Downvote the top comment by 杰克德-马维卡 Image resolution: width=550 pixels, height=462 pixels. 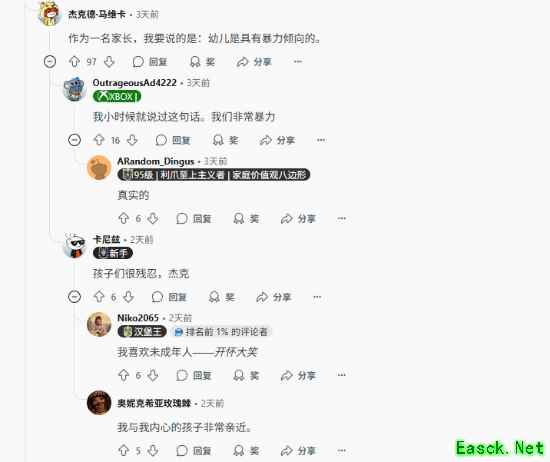pos(109,62)
